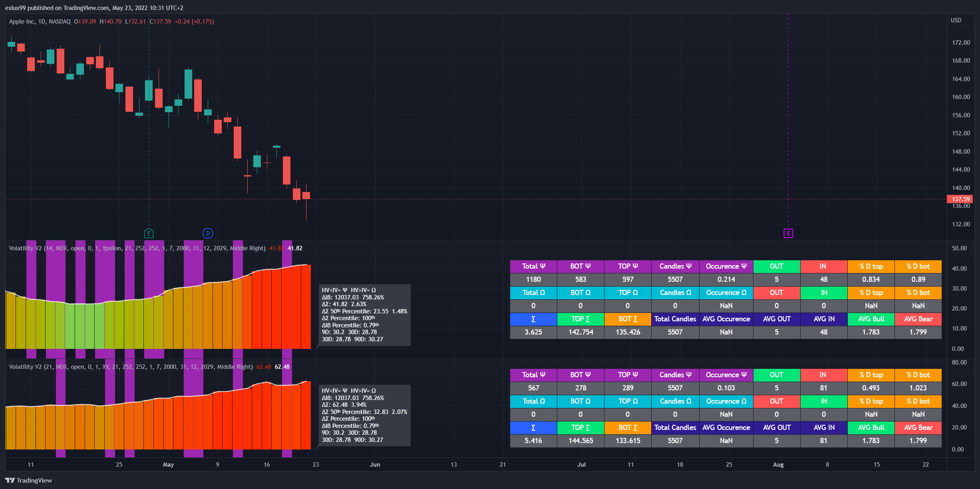Click the white 62.48 indicator value
Viewport: 980px width, 489px height.
(x=282, y=367)
